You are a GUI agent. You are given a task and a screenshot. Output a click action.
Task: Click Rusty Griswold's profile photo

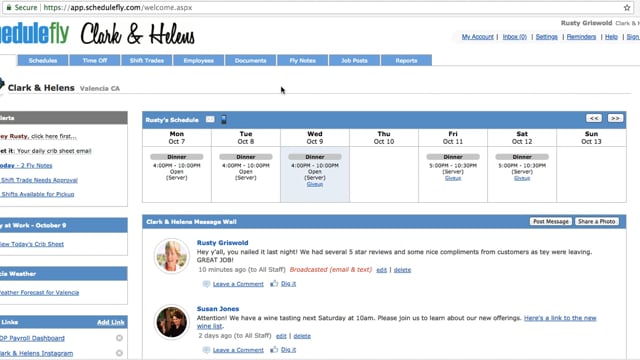tap(171, 256)
